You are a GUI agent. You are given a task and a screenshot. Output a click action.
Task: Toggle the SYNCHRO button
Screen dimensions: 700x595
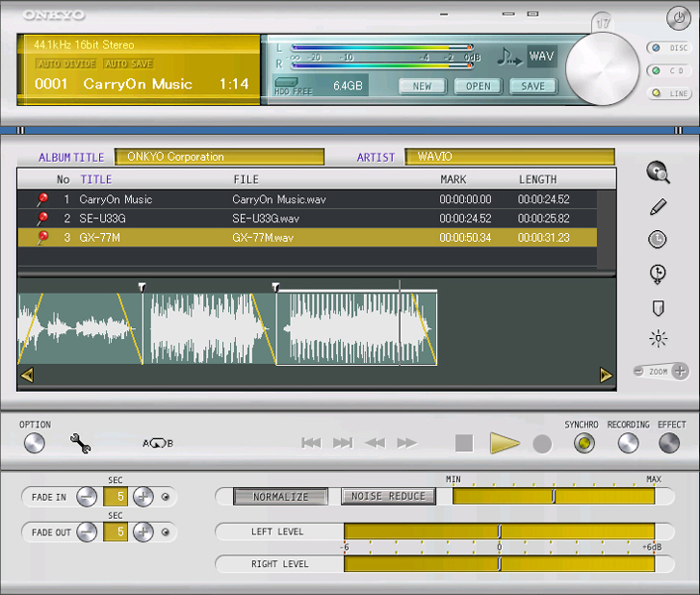[584, 443]
